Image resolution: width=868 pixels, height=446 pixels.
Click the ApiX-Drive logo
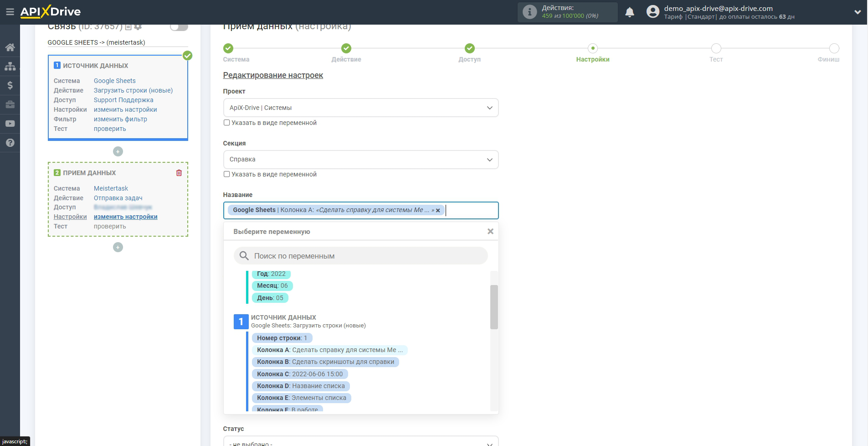tap(51, 12)
